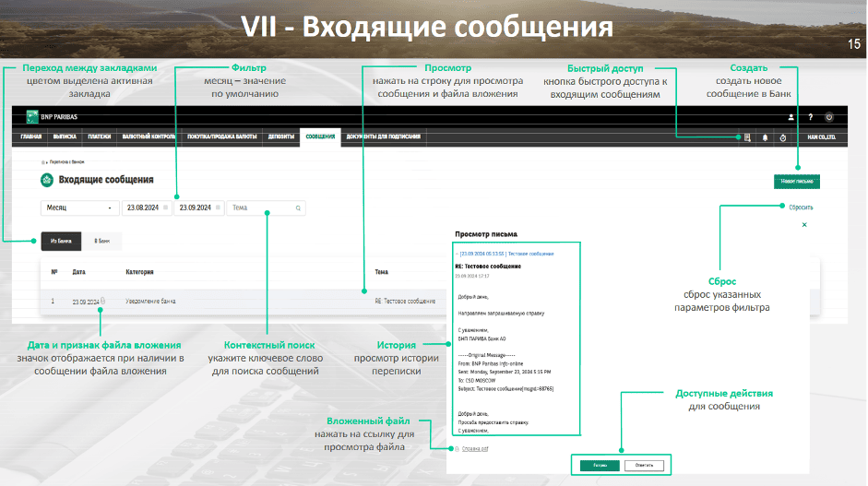Click the home breadcrumb icon
Image resolution: width=868 pixels, height=486 pixels.
[42, 162]
